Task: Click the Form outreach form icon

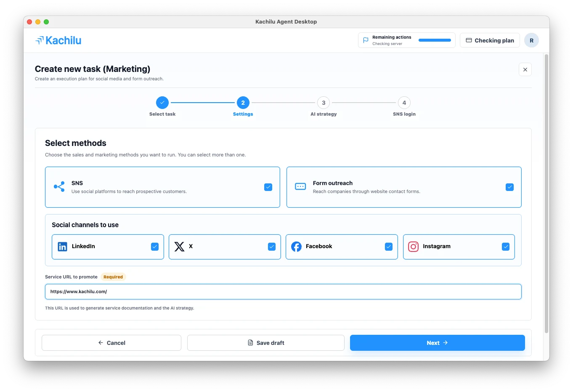Action: [x=300, y=187]
